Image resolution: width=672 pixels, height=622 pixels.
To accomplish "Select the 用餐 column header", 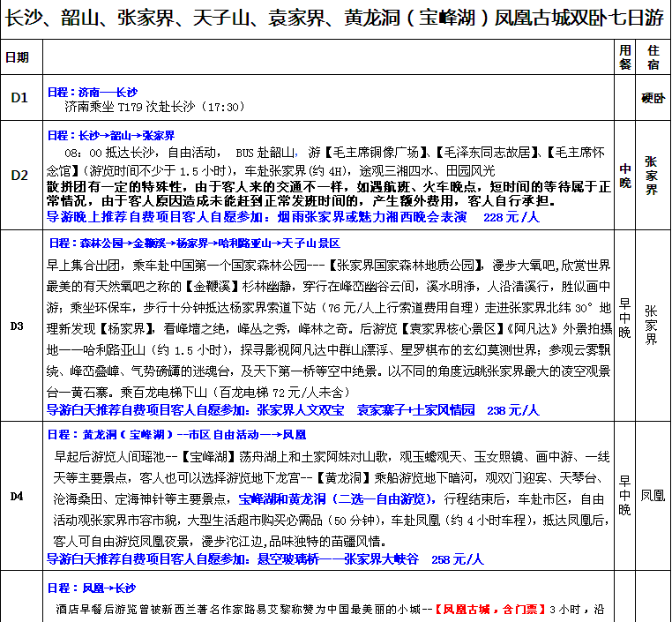I will [x=625, y=57].
